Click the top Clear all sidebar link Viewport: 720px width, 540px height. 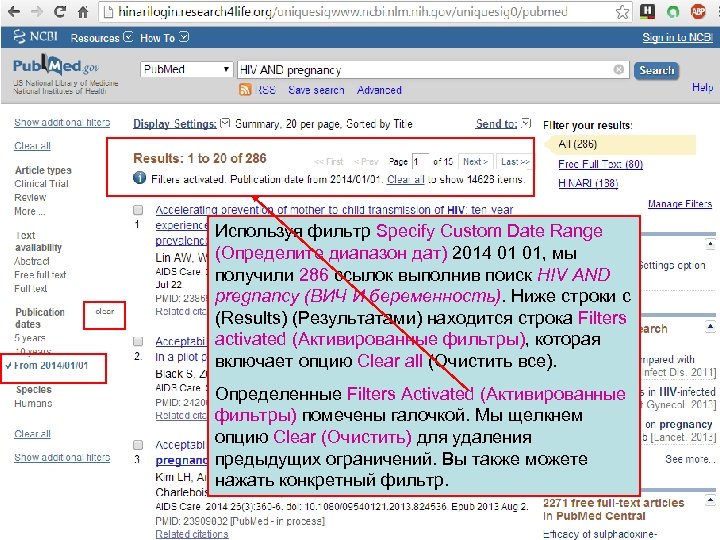coord(32,146)
